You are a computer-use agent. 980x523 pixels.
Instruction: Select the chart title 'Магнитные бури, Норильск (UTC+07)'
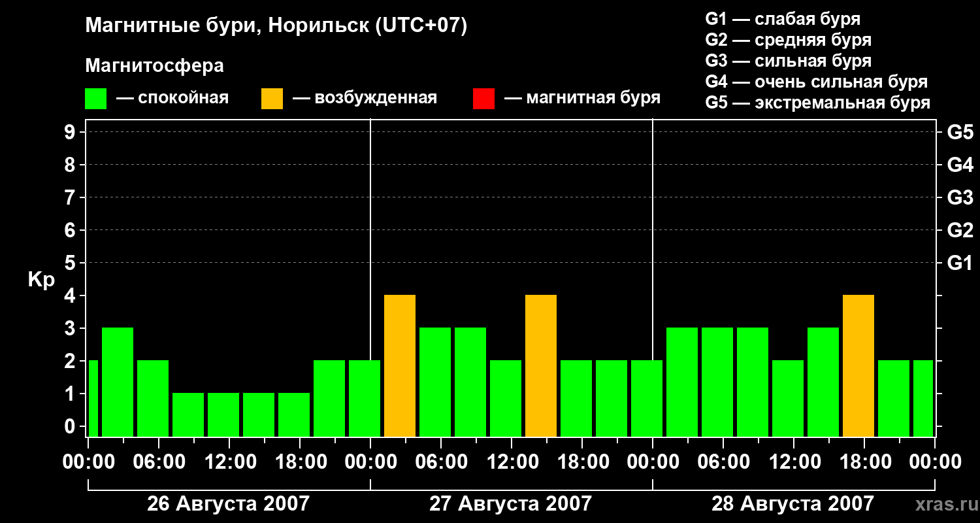[276, 26]
